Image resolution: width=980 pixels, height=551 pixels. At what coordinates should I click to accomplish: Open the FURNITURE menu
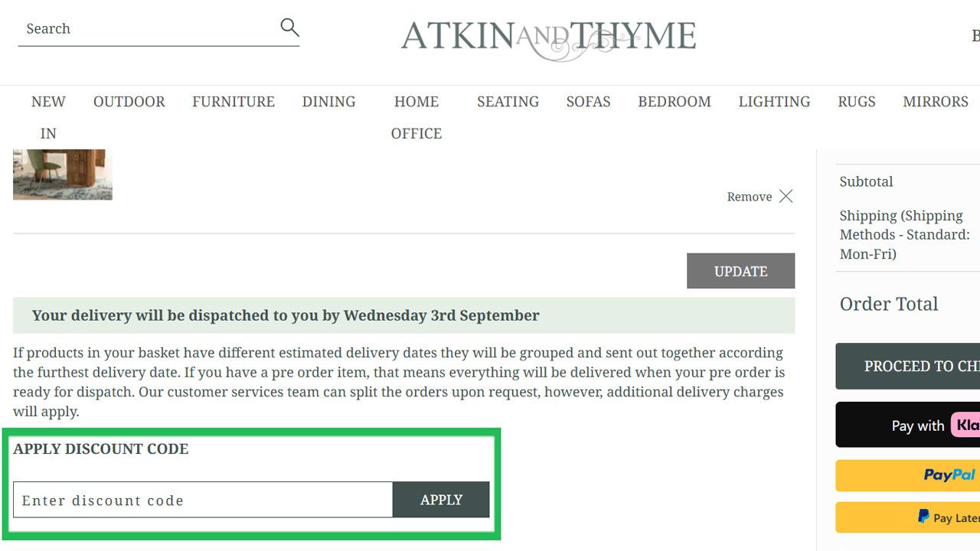pos(234,102)
